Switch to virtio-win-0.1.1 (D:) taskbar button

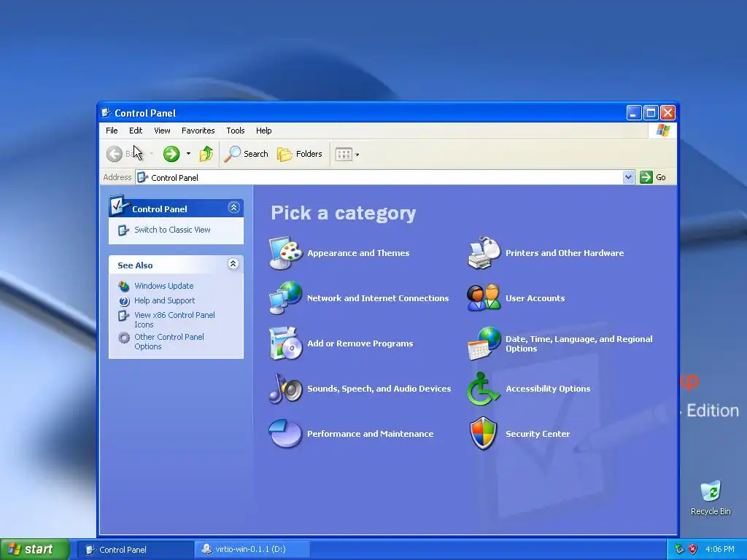pos(252,549)
